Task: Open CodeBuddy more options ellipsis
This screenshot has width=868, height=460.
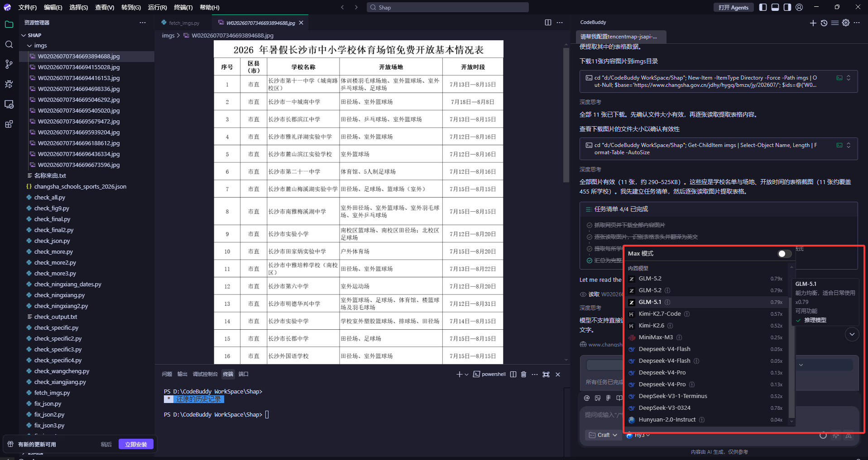Action: [x=857, y=23]
